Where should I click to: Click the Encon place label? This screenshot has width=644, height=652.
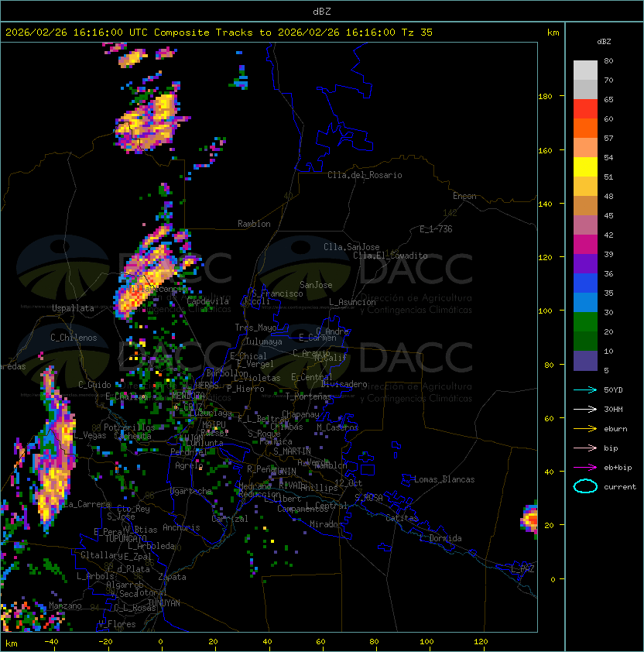click(464, 196)
